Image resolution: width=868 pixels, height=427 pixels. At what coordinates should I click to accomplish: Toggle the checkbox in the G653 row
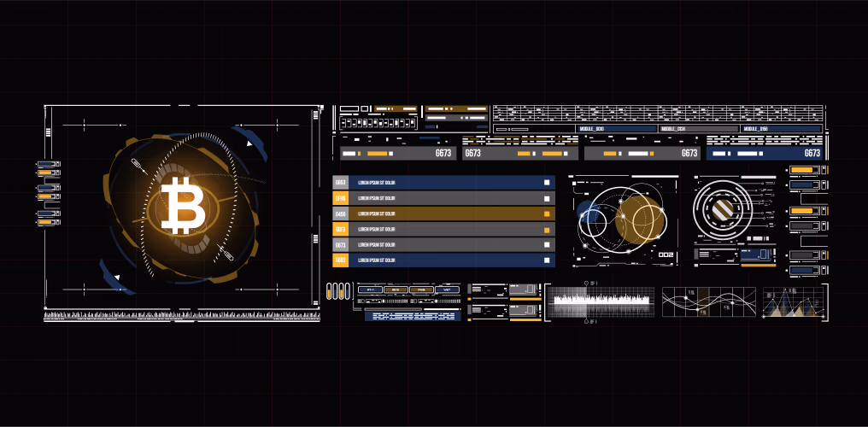[547, 183]
